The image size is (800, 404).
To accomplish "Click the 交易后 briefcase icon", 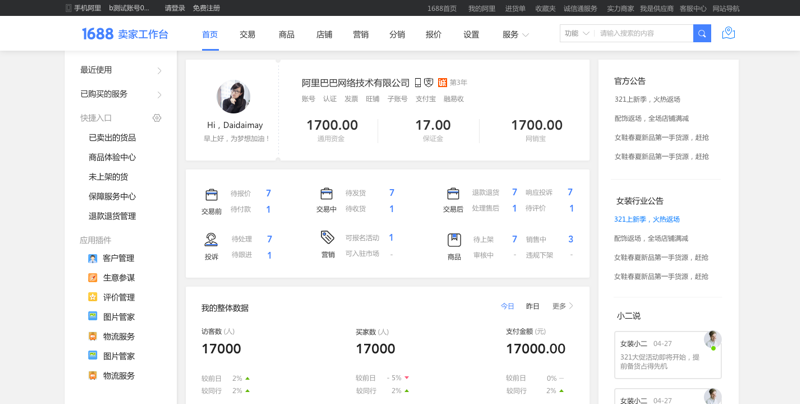I will [x=453, y=193].
